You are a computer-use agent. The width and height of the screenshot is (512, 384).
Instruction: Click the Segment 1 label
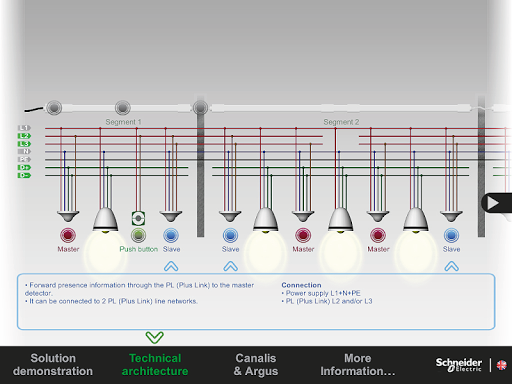point(123,122)
